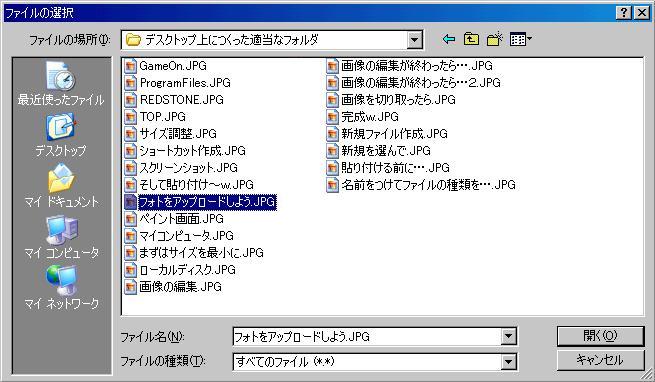Image resolution: width=655 pixels, height=382 pixels.
Task: Select file icon of TOP.JPG
Action: tap(130, 117)
